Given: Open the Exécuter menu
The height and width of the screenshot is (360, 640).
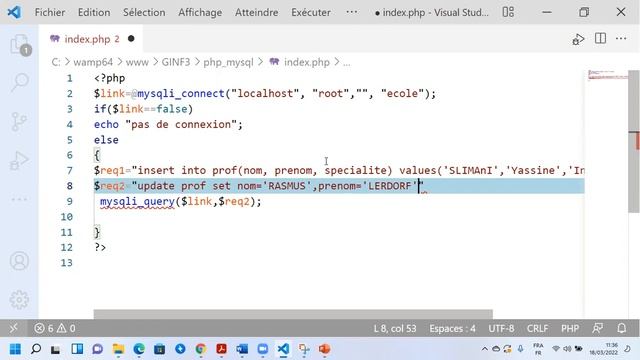Looking at the screenshot, I should point(311,12).
